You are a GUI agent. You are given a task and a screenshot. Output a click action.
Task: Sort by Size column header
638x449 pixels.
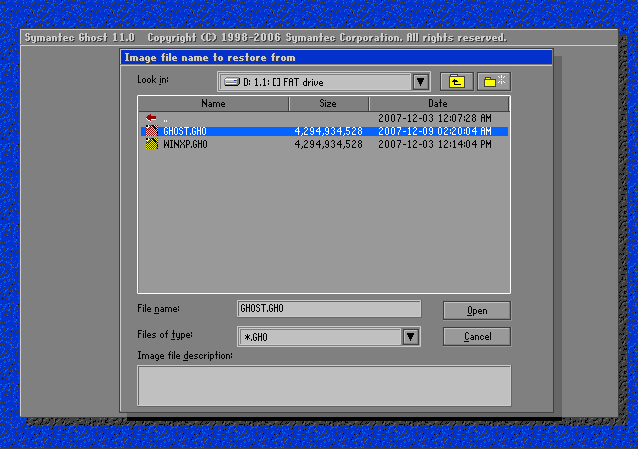point(328,103)
